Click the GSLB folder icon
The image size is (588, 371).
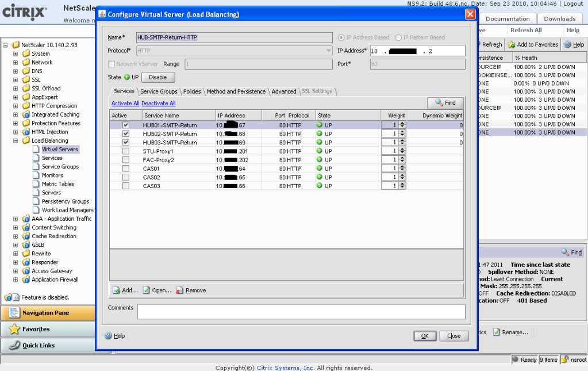[26, 244]
